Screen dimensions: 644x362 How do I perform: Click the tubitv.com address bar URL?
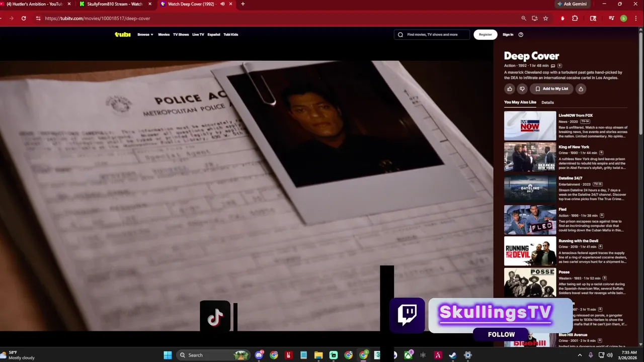click(98, 18)
